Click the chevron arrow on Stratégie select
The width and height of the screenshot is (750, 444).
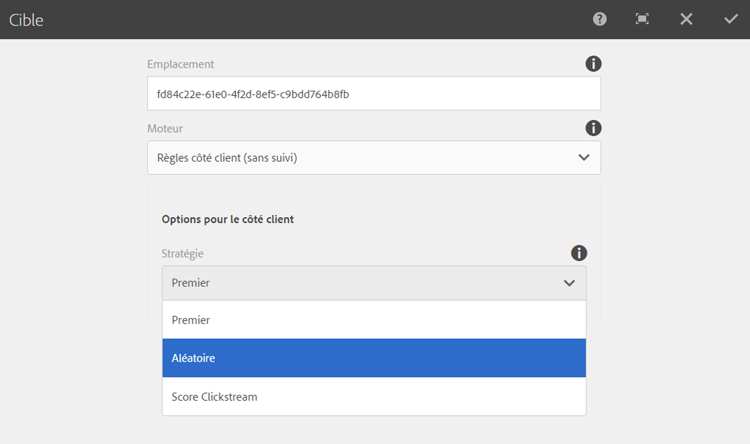point(569,283)
